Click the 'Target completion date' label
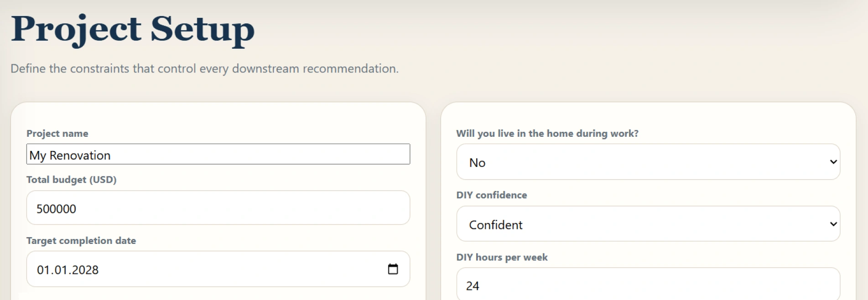Screen dimensions: 868x300 [x=81, y=241]
